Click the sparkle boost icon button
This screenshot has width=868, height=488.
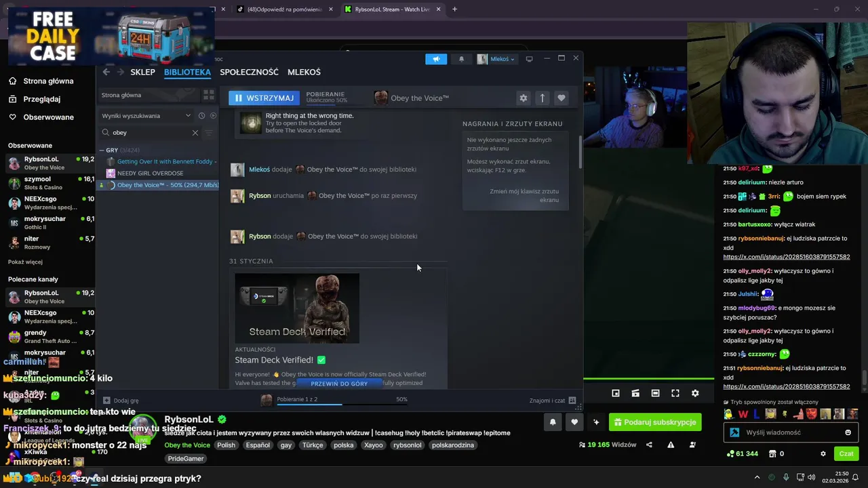point(596,422)
